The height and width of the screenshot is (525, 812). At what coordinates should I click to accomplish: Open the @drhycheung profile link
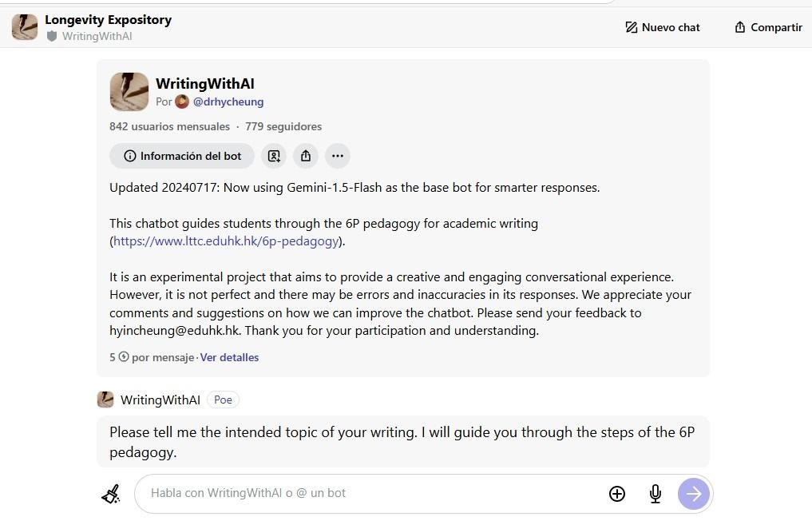coord(228,101)
